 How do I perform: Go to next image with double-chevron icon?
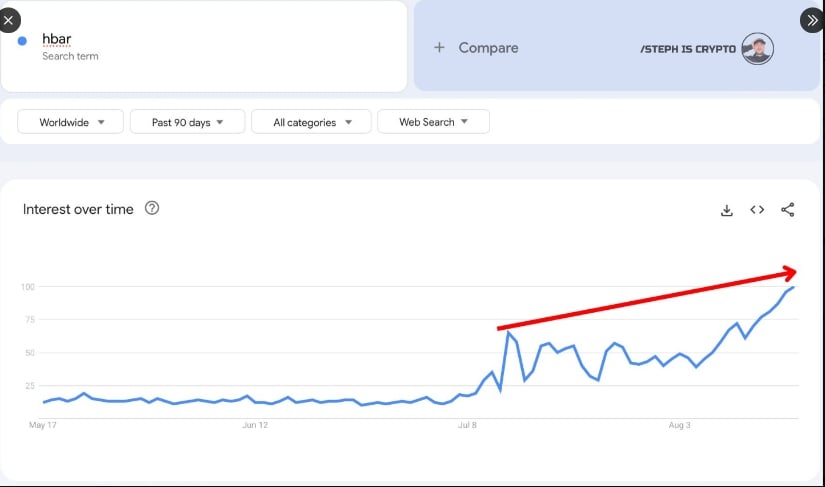pos(812,21)
